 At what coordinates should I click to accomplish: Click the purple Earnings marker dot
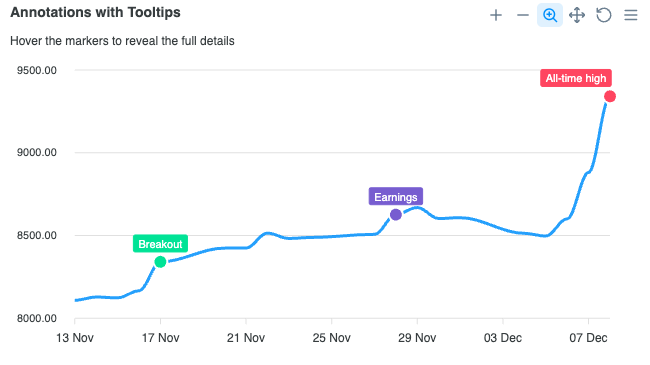(x=396, y=215)
